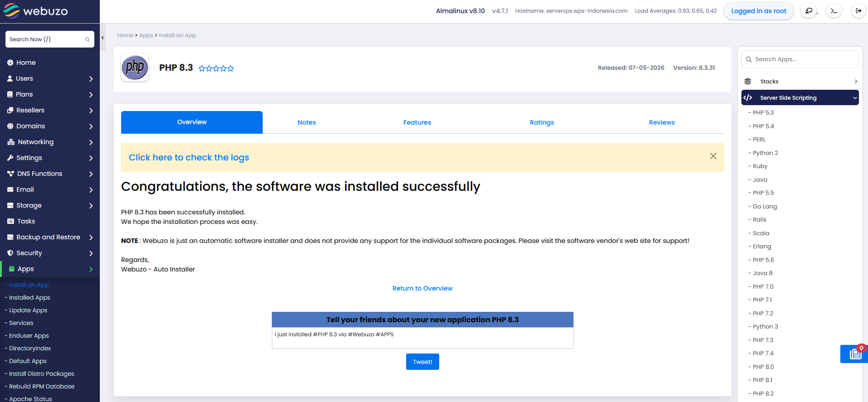Click the Webuzo logo
The width and height of the screenshot is (868, 402).
coord(35,11)
